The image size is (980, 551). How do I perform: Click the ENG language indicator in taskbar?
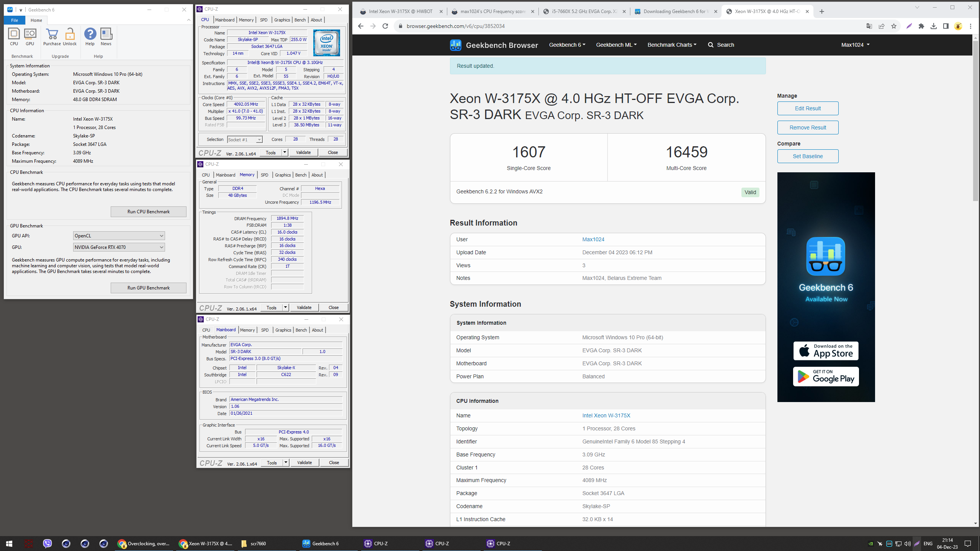(928, 543)
